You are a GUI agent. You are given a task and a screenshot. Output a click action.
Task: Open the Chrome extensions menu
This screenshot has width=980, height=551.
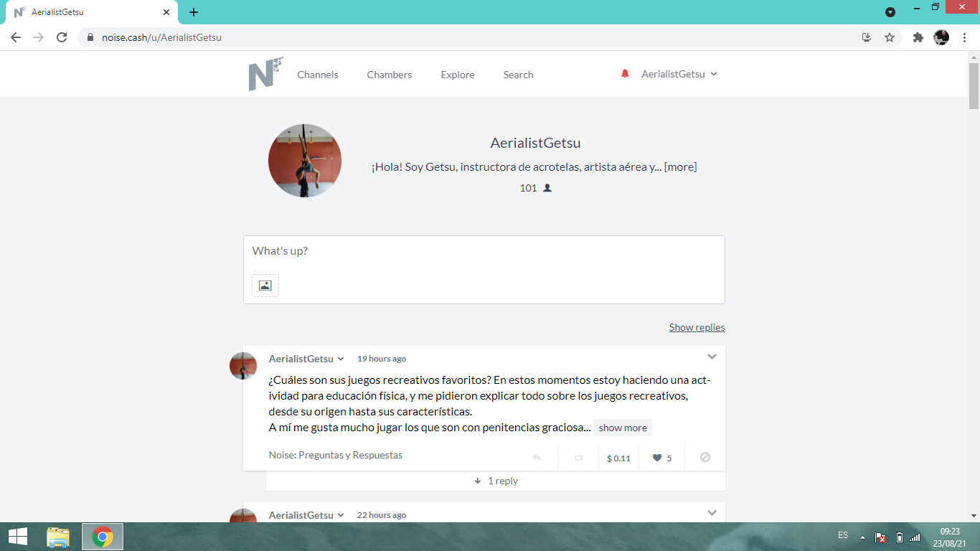[x=918, y=37]
